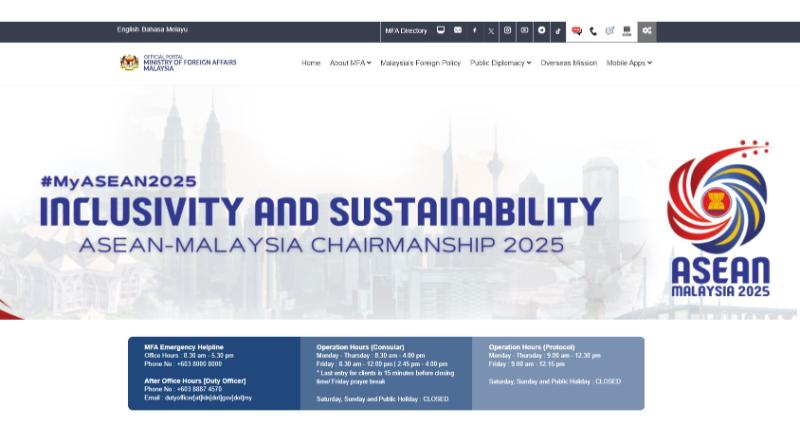
Task: Switch language to Bahasa Melayu
Action: coord(164,30)
